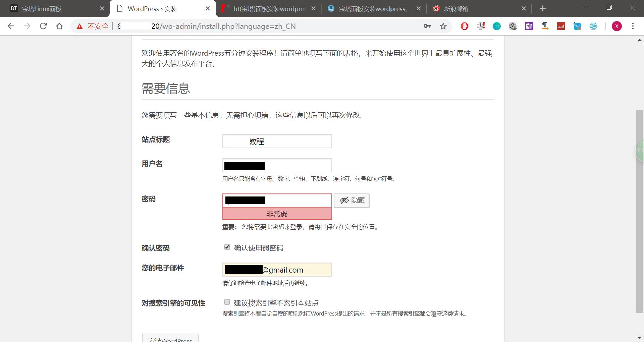This screenshot has height=342, width=644.
Task: Open Chrome's three-dot menu
Action: 633,26
